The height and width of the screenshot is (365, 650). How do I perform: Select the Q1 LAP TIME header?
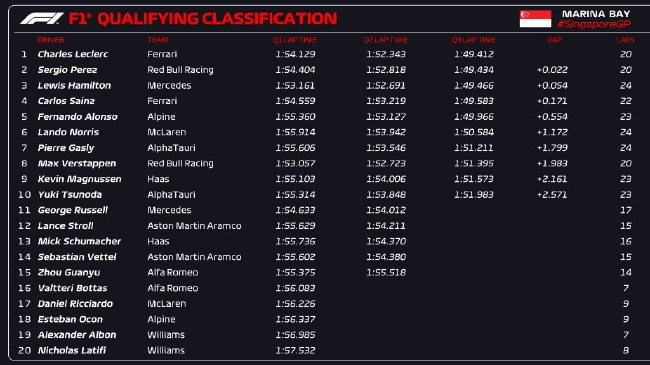pos(295,40)
